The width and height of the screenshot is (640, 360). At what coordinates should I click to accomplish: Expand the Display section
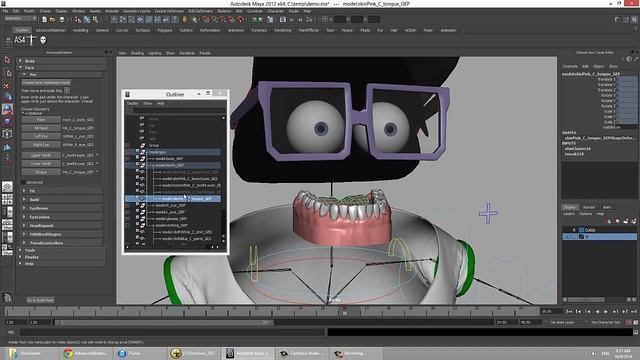click(20, 257)
